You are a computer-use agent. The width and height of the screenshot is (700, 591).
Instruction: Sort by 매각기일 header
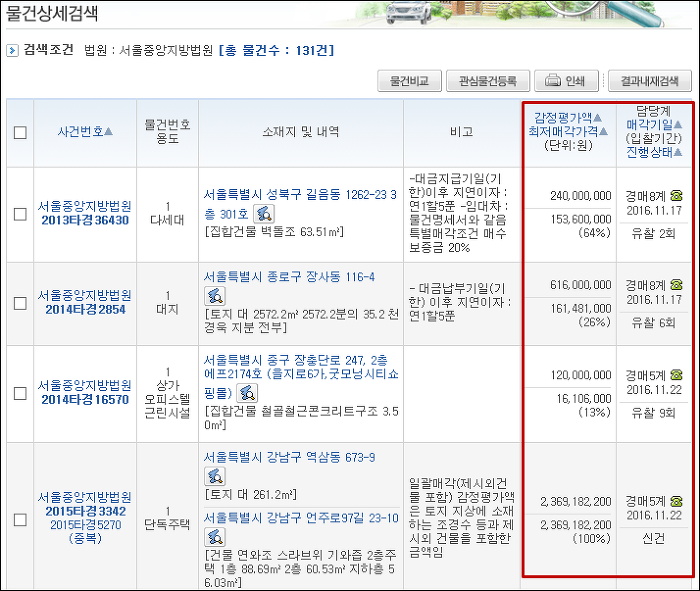[654, 125]
